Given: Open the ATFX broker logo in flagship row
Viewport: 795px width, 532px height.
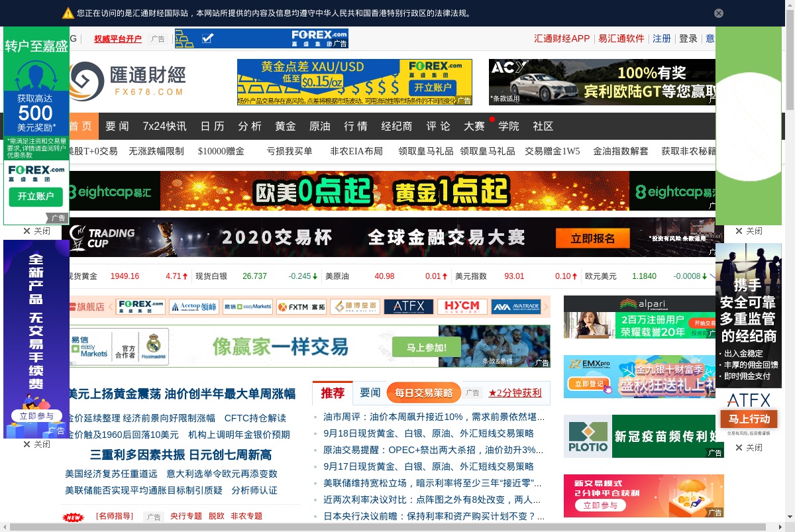Looking at the screenshot, I should click(408, 307).
